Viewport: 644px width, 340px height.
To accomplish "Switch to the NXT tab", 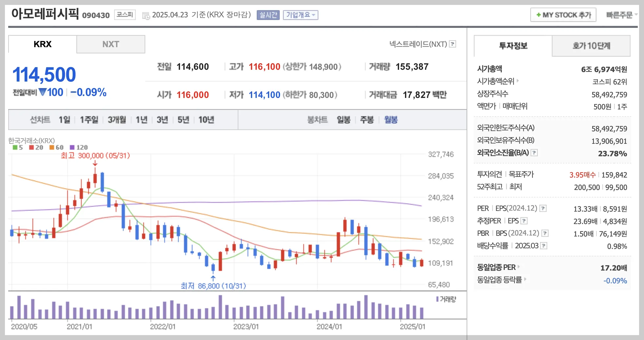I will coord(111,44).
